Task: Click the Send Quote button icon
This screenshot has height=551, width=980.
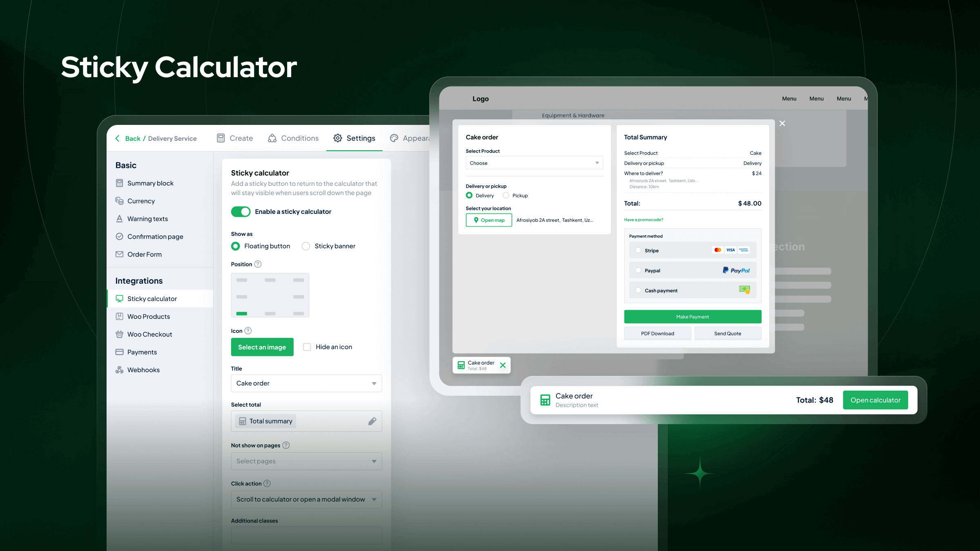Action: 728,333
